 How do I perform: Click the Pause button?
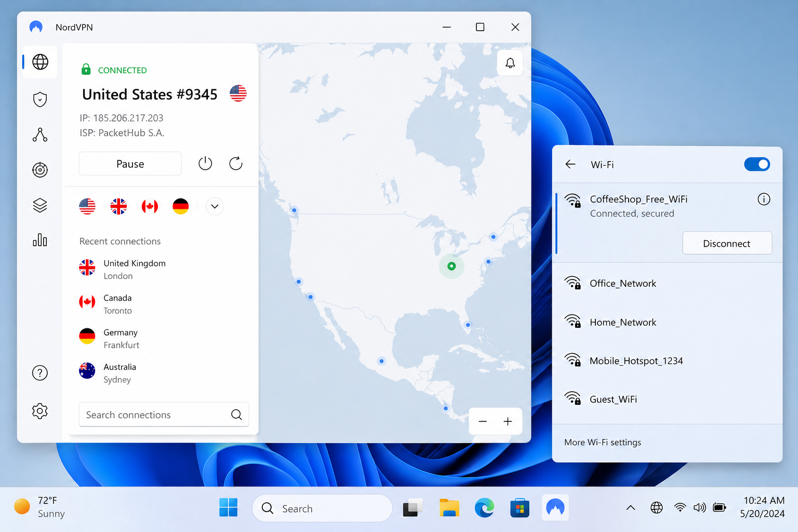point(130,164)
